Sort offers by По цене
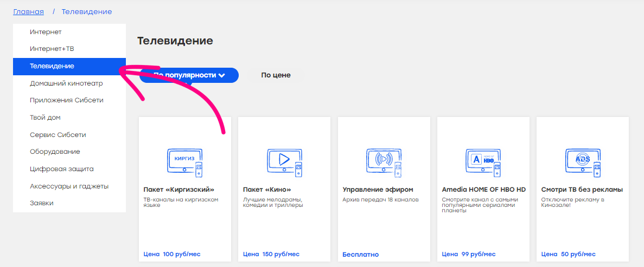Screen dimensions: 644x267 pyautogui.click(x=276, y=75)
